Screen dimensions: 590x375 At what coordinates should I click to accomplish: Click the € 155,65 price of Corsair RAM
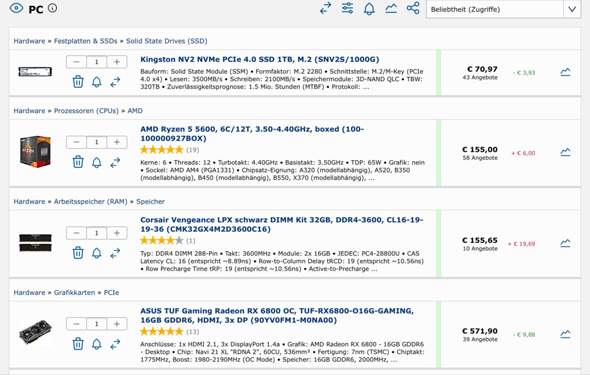(x=480, y=240)
